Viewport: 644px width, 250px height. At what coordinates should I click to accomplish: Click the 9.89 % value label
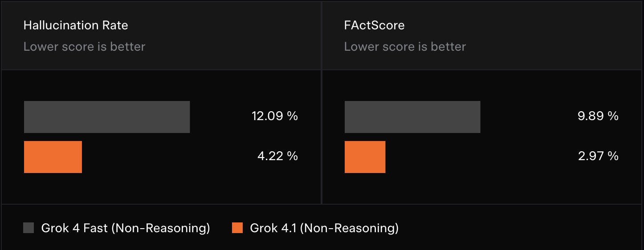(598, 117)
